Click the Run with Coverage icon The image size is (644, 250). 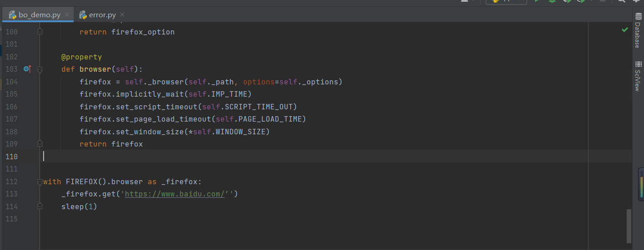click(567, 1)
